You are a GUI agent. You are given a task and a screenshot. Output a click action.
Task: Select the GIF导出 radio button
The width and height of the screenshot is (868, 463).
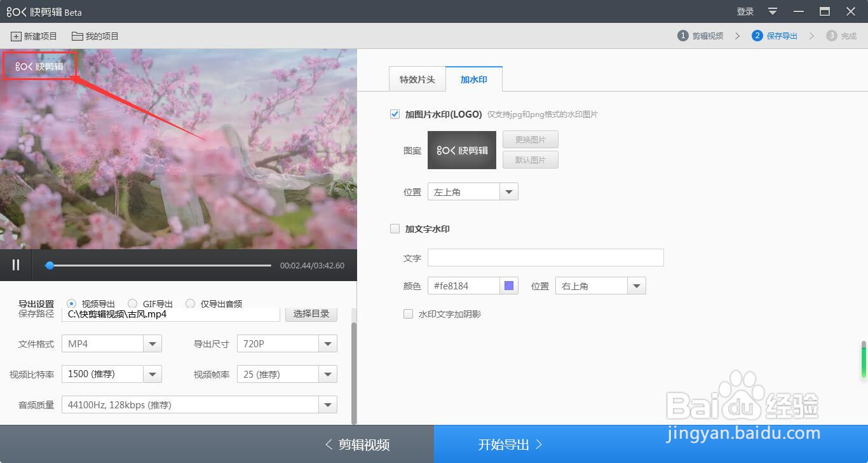point(132,303)
